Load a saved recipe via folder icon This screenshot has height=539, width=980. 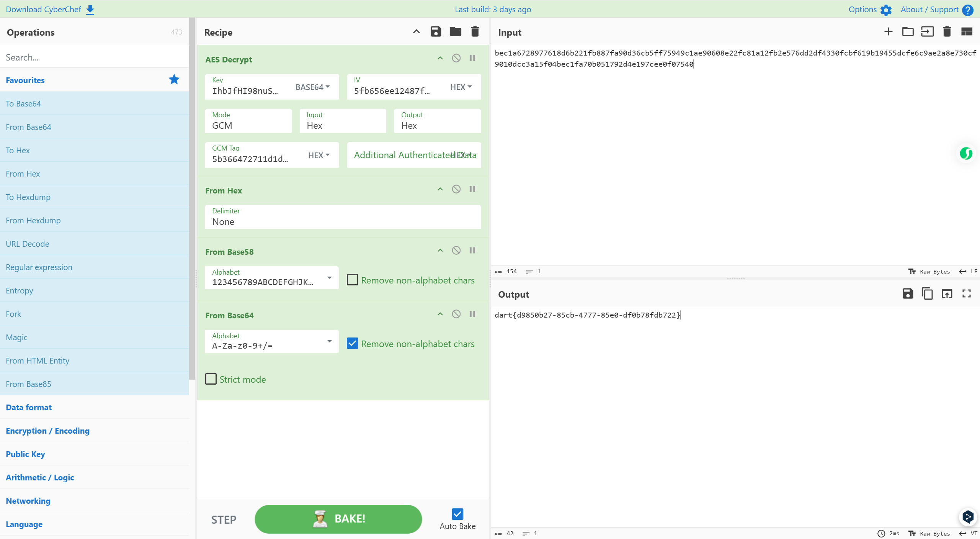click(x=455, y=32)
